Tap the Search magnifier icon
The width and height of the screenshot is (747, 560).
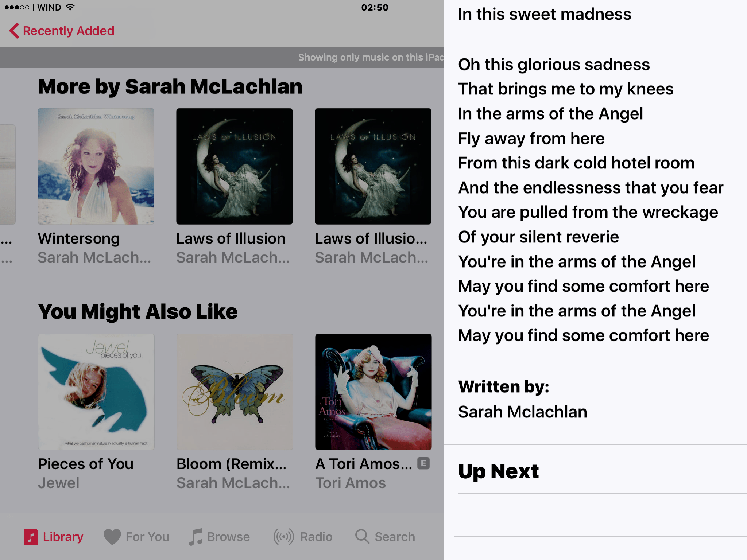[362, 536]
